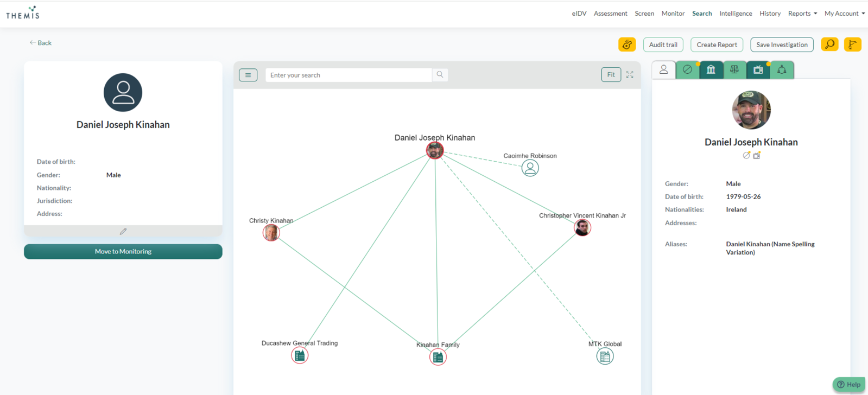
Task: Click small sanctions icon under details name
Action: 746,155
